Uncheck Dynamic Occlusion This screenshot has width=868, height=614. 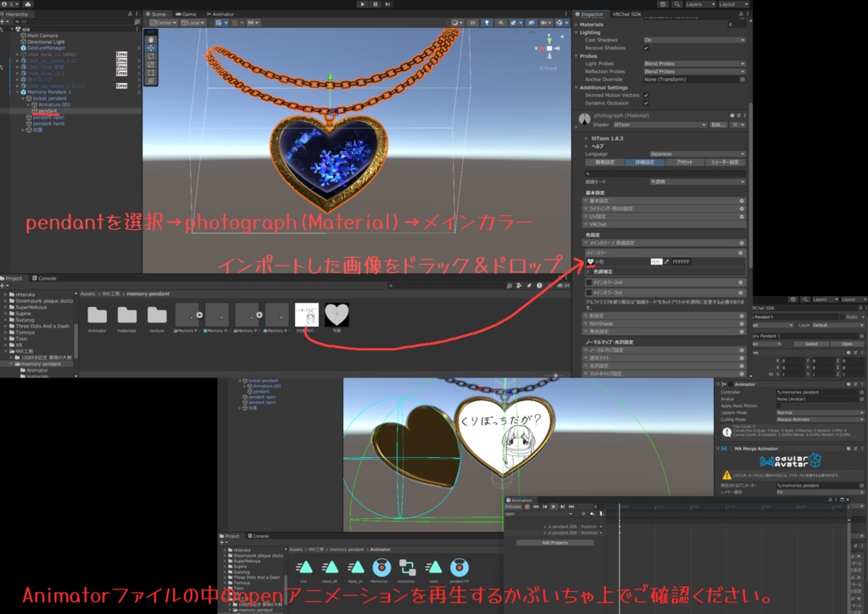[647, 103]
